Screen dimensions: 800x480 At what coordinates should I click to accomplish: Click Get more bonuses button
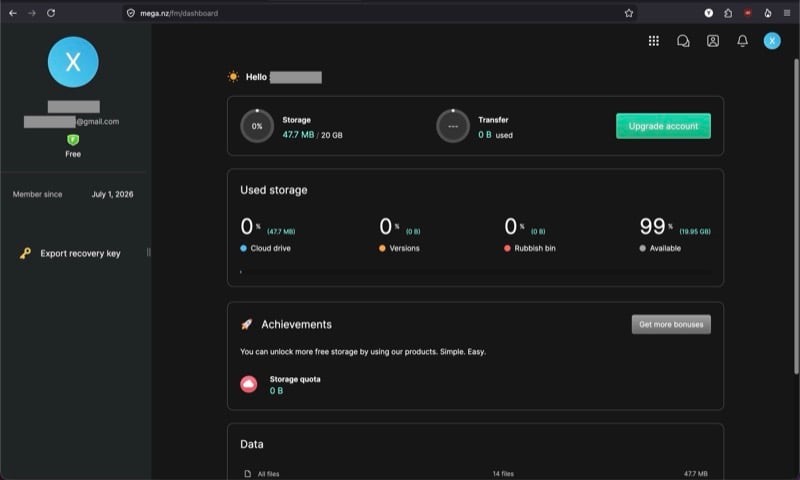click(x=671, y=324)
